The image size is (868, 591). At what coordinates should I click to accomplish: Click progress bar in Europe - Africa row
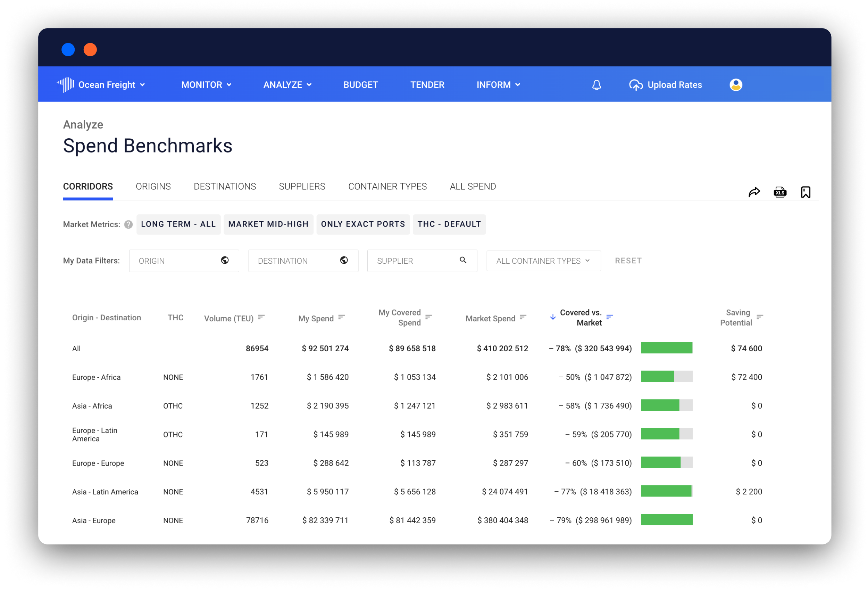pyautogui.click(x=667, y=376)
